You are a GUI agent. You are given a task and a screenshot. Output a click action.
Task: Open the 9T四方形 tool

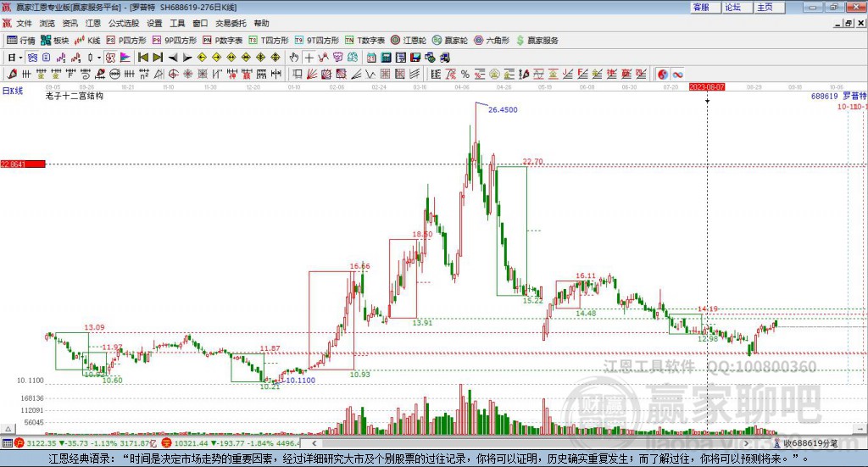click(x=317, y=41)
